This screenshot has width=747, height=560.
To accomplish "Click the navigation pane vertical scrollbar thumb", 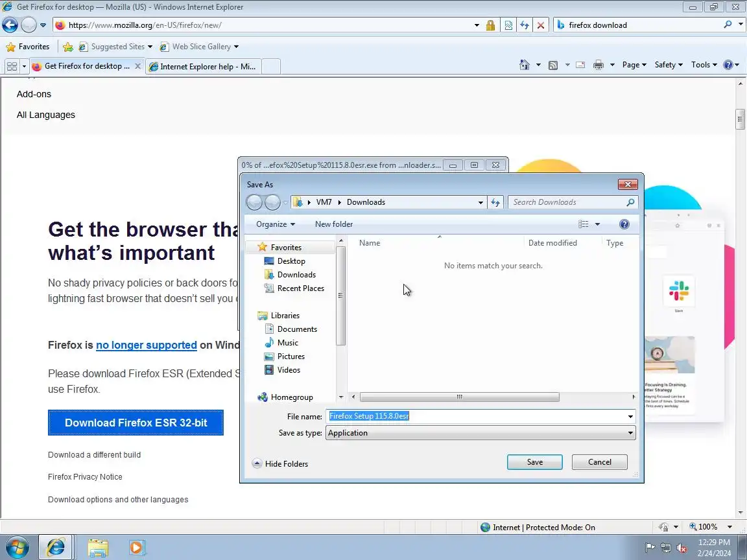I will pos(340,296).
